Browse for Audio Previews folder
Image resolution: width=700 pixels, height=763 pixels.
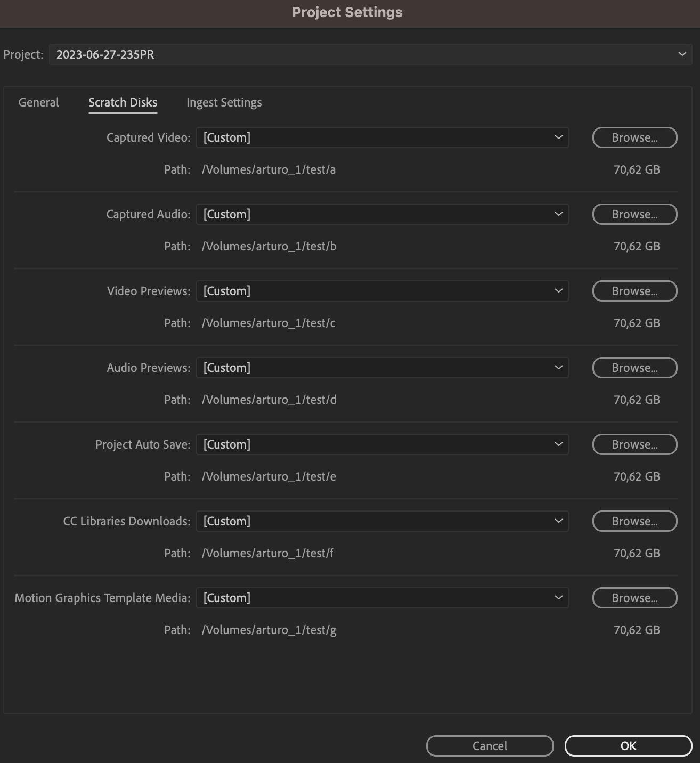click(634, 368)
